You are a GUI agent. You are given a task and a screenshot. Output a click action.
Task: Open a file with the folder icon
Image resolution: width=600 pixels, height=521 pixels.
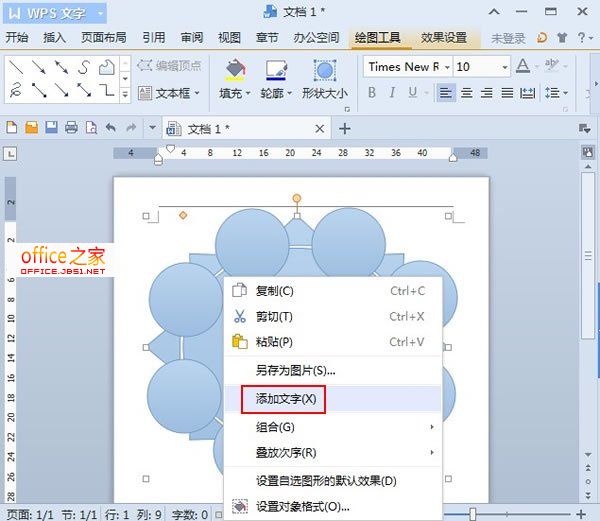pos(32,127)
